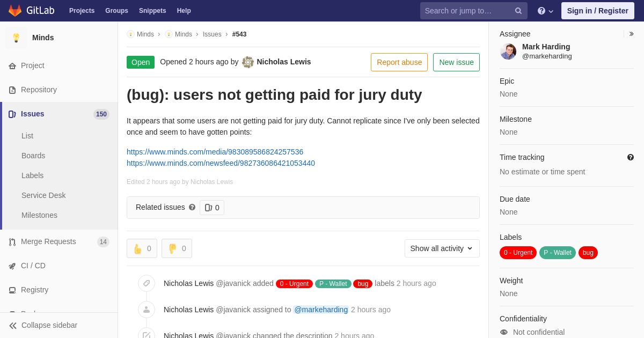The height and width of the screenshot is (338, 644).
Task: Open Service Desk sub-item
Action: point(43,195)
